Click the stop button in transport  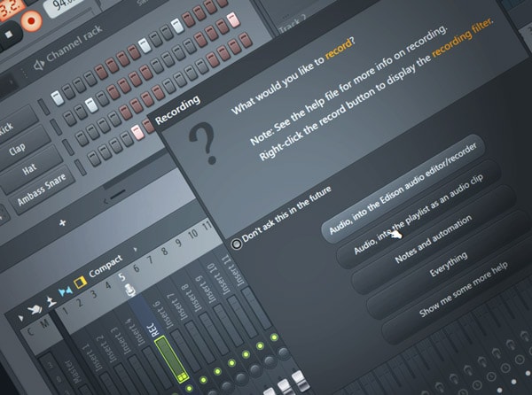(x=9, y=34)
